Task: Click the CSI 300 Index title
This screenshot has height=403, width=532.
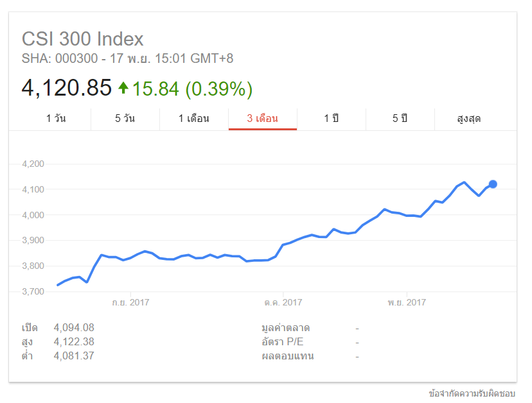Action: [83, 39]
